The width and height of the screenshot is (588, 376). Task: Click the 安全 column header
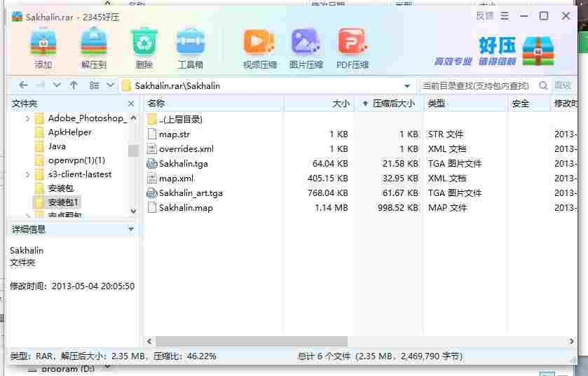(528, 104)
